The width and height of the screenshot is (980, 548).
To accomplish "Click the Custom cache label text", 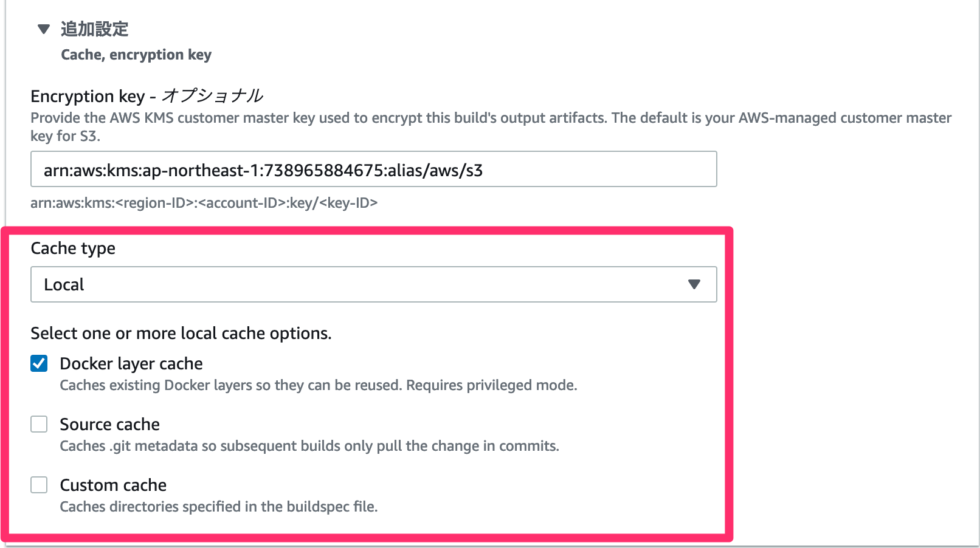I will [112, 485].
